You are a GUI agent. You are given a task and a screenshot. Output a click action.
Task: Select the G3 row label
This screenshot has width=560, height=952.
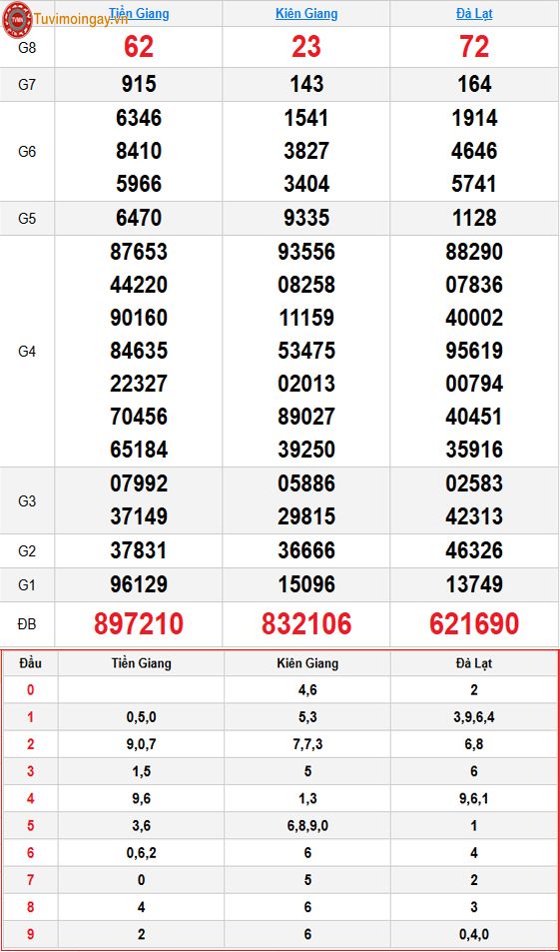27,500
